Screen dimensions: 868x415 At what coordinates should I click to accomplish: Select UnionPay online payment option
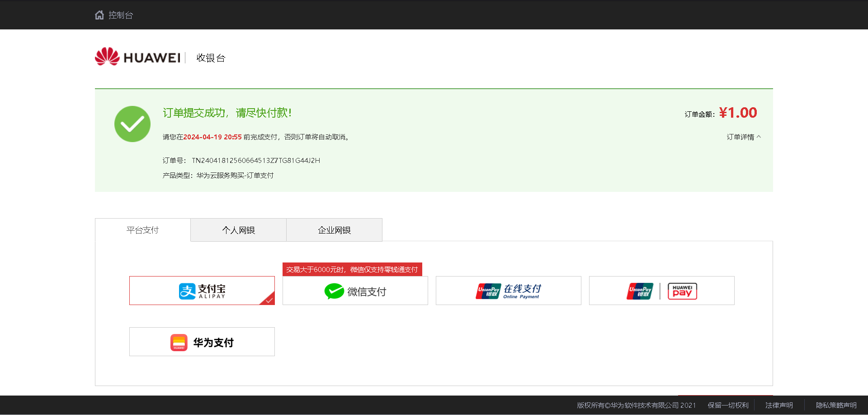pos(508,291)
